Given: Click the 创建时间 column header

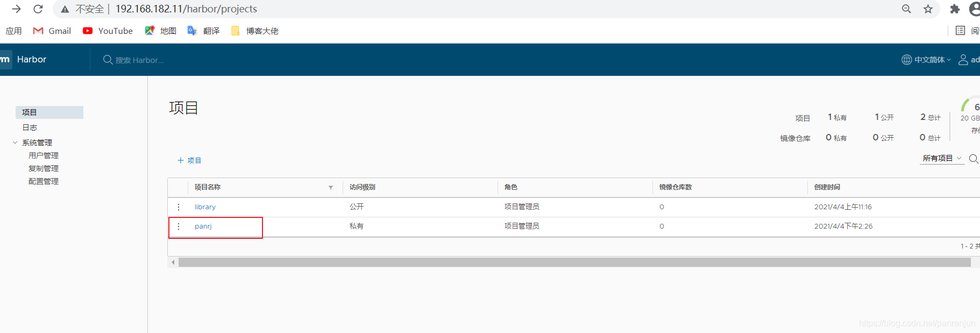Looking at the screenshot, I should coord(827,187).
